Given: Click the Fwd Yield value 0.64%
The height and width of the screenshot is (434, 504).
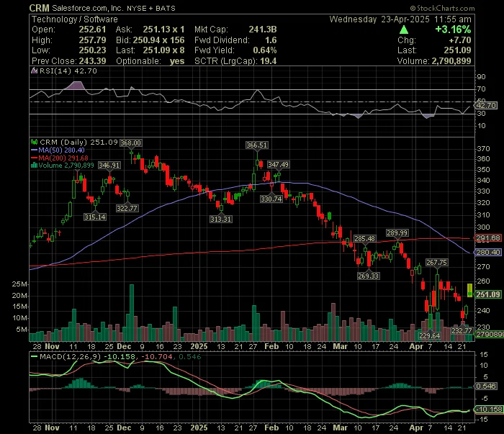Looking at the screenshot, I should [265, 50].
